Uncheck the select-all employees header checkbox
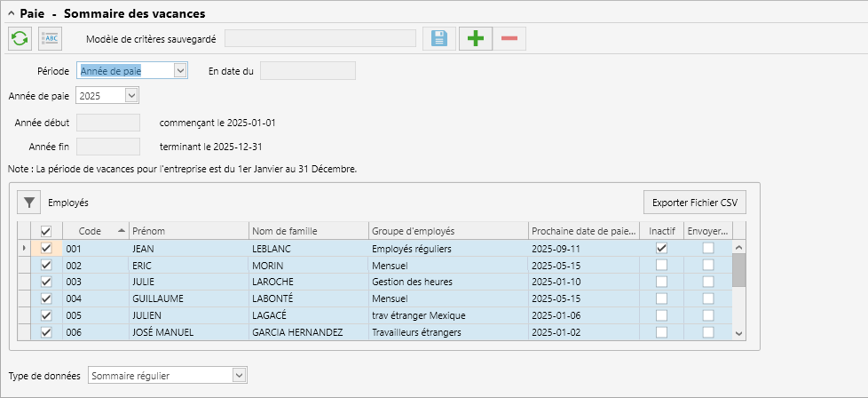Image resolution: width=868 pixels, height=398 pixels. pos(46,231)
